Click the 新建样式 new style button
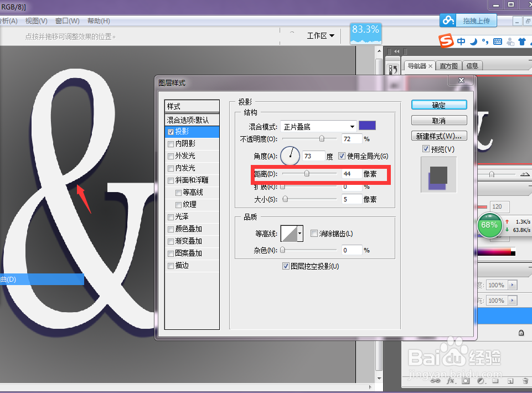Image resolution: width=532 pixels, height=393 pixels. 438,136
